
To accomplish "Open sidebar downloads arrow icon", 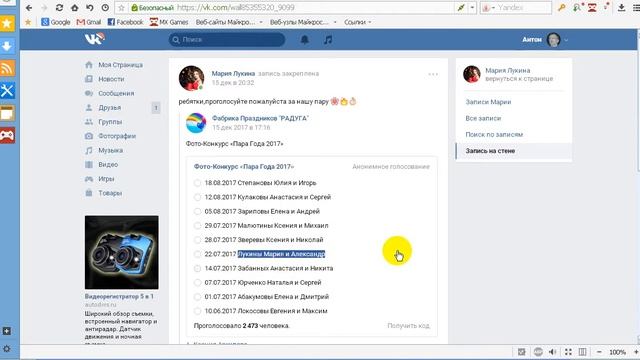I will tap(7, 46).
